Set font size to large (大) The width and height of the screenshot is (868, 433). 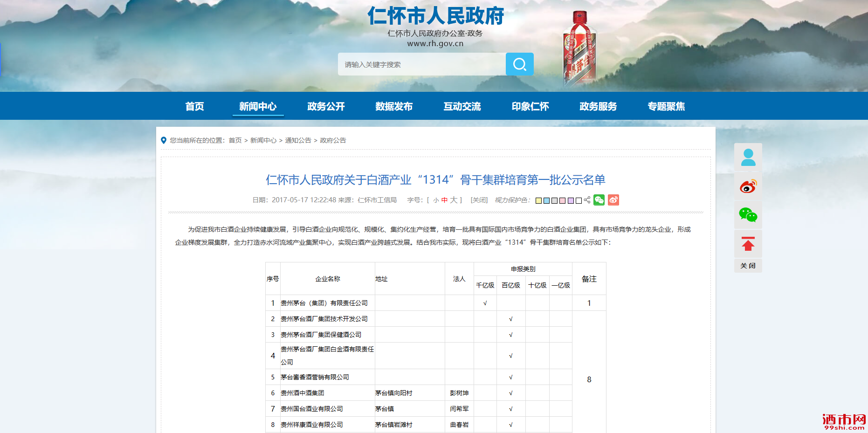pos(454,200)
